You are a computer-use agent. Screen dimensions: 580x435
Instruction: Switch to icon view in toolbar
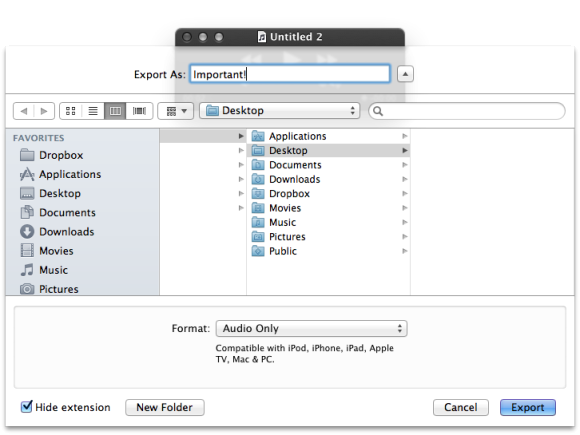pyautogui.click(x=71, y=111)
